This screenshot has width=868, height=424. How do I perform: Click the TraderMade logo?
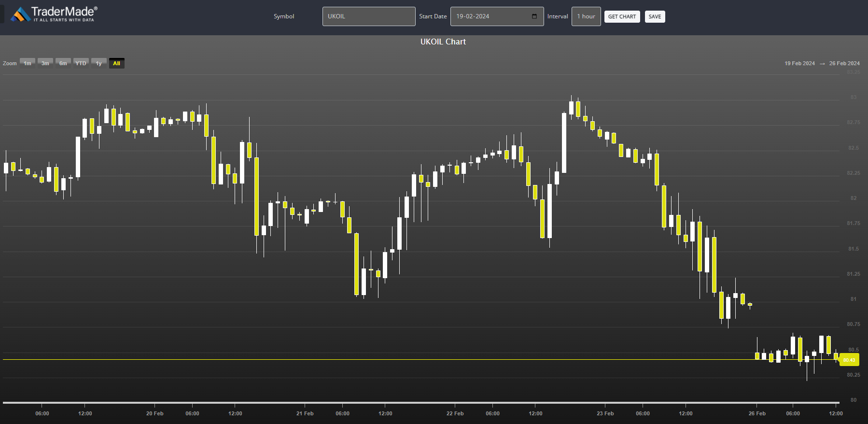click(x=54, y=14)
